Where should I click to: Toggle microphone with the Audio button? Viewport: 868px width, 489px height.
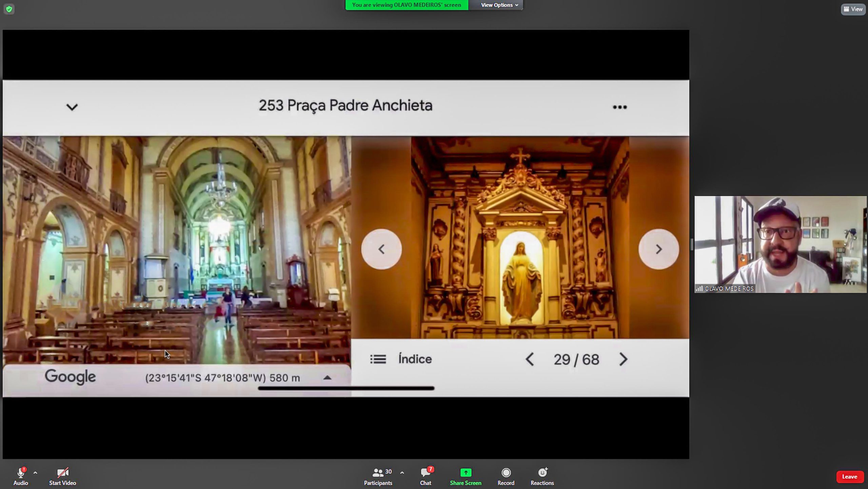click(x=21, y=472)
